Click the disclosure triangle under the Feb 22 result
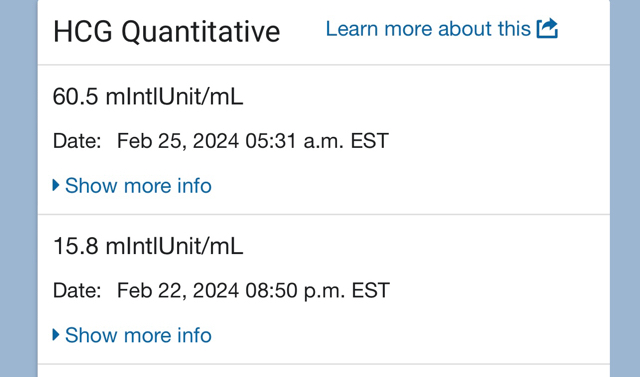Screen dimensions: 640x377 pyautogui.click(x=56, y=335)
